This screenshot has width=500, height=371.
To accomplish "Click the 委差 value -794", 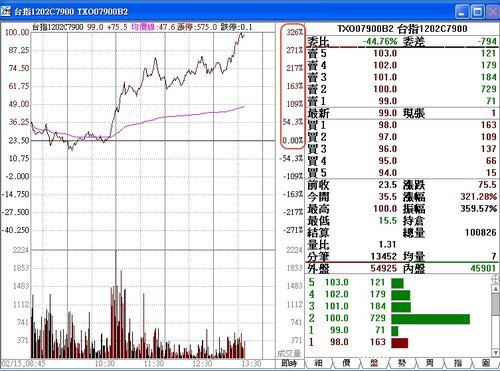I will [x=487, y=41].
